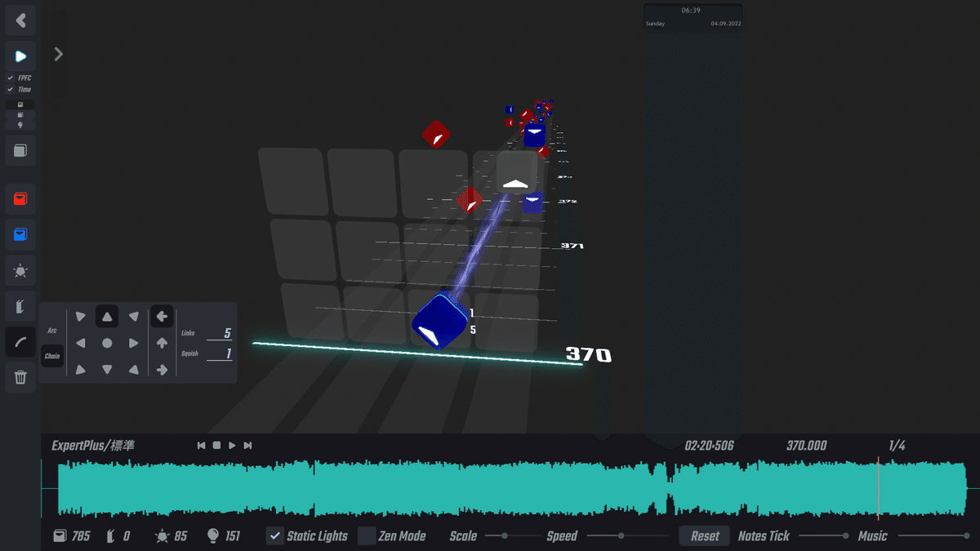Select the bold left tail arrow

(x=162, y=317)
